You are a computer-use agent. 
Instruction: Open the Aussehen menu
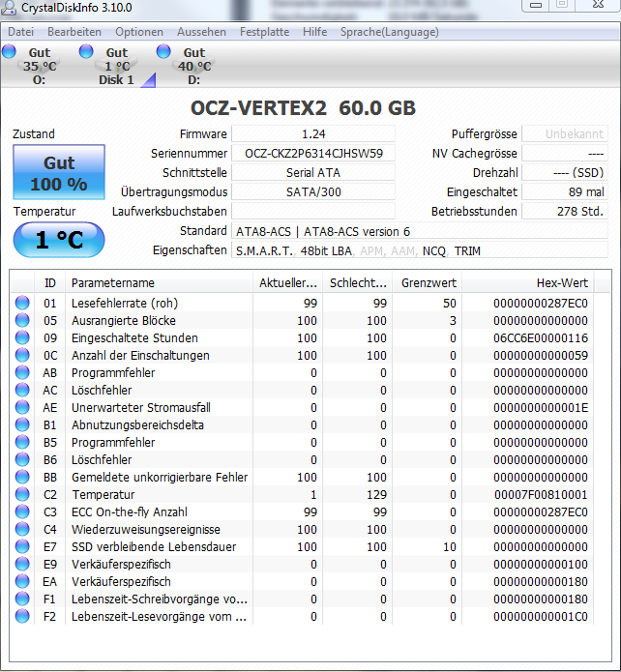pos(201,32)
